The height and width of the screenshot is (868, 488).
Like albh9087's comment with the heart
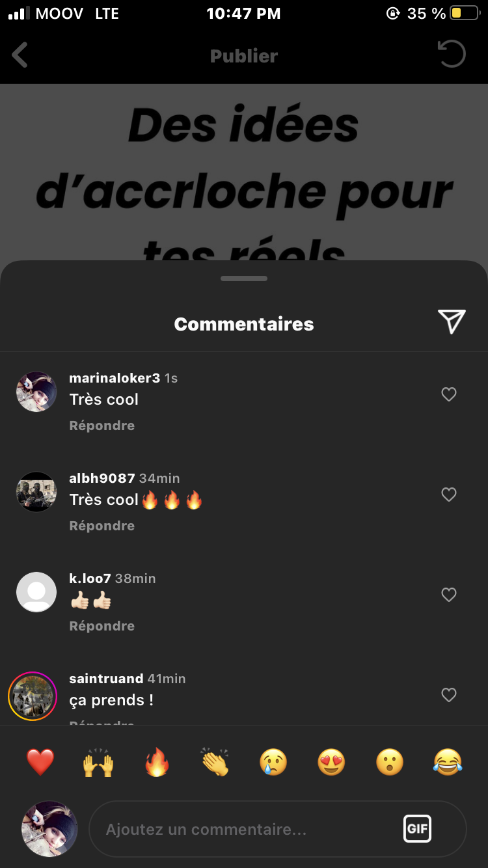pyautogui.click(x=449, y=495)
